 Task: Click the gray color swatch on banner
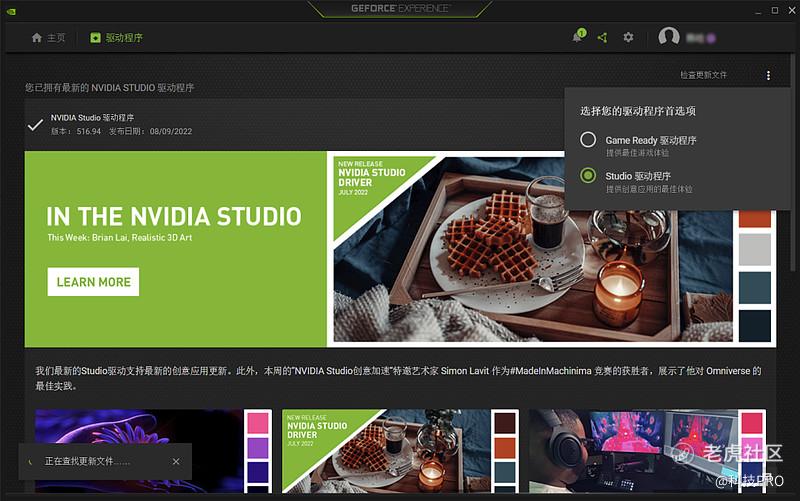[755, 249]
